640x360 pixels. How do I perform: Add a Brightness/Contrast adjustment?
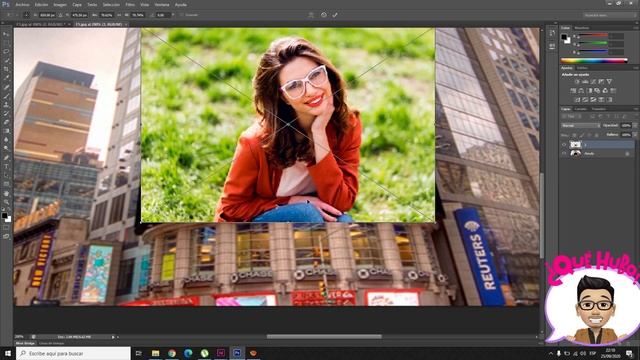(577, 82)
